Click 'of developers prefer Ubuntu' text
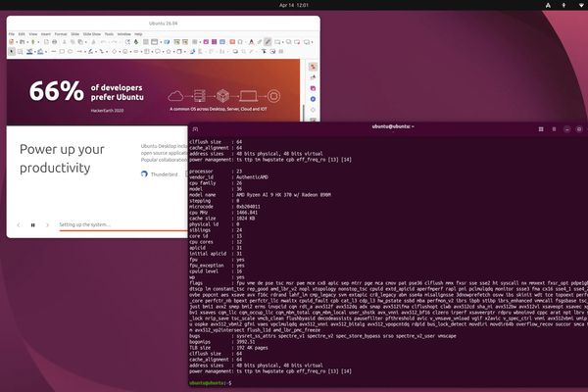 [x=117, y=92]
